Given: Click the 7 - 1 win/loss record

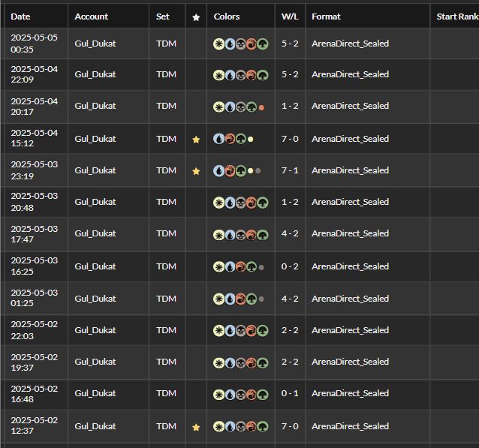Looking at the screenshot, I should click(290, 170).
